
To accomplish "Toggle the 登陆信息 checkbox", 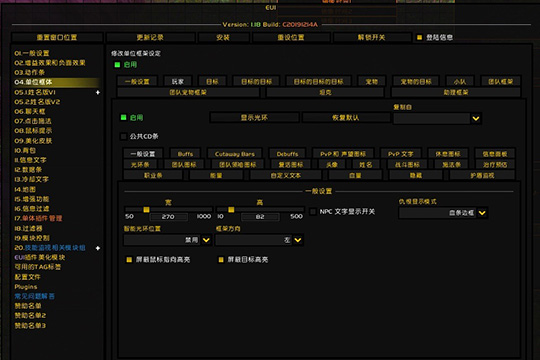I will (419, 37).
